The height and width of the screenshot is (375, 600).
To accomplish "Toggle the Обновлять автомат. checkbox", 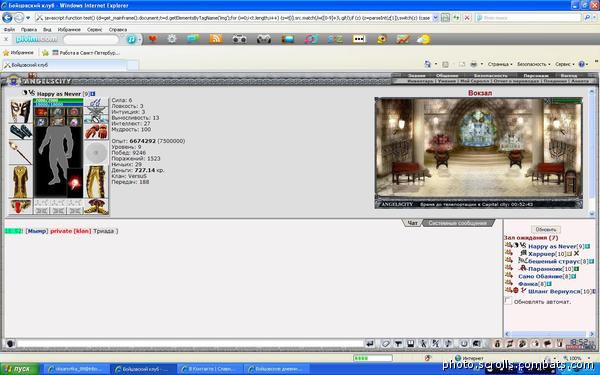I will (508, 301).
